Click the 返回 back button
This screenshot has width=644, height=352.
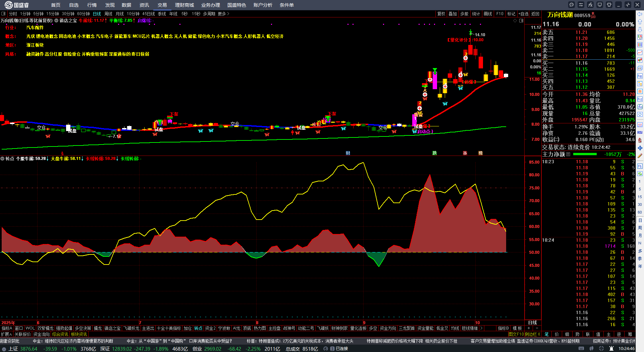pos(535,14)
